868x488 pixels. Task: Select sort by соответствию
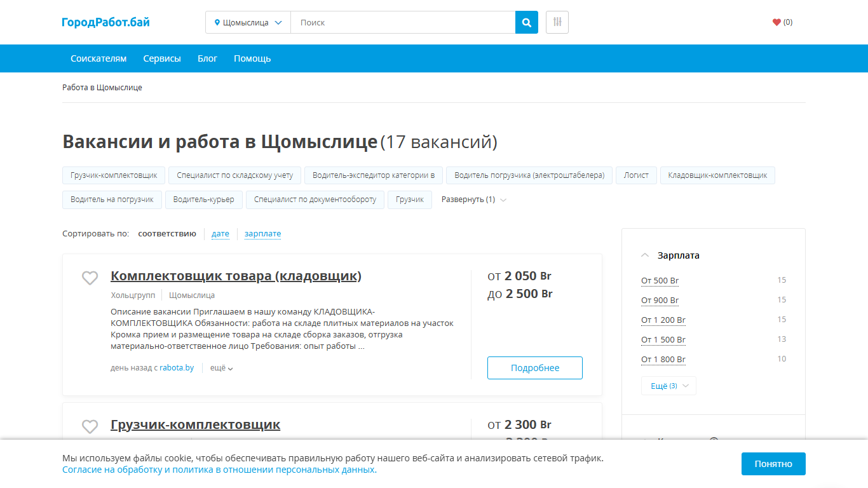coord(167,234)
